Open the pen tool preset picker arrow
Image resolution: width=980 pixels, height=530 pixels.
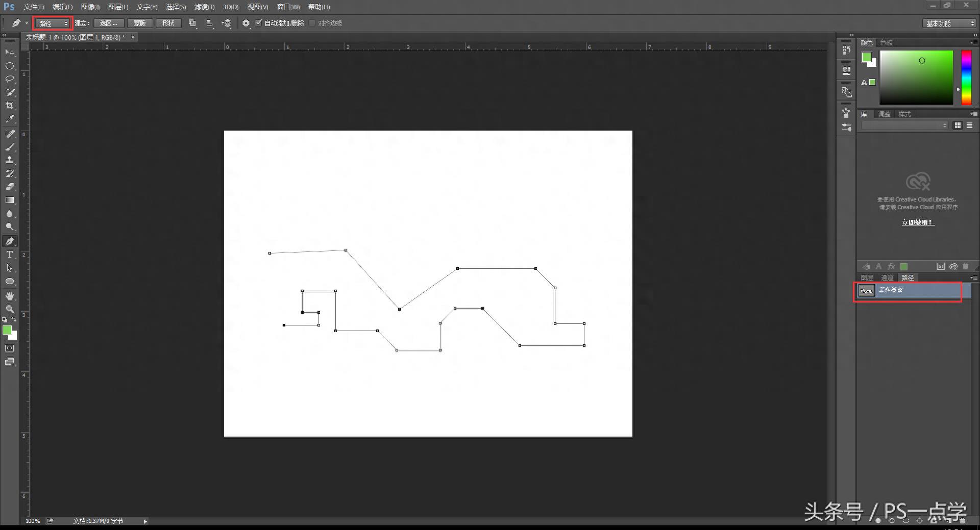point(27,23)
